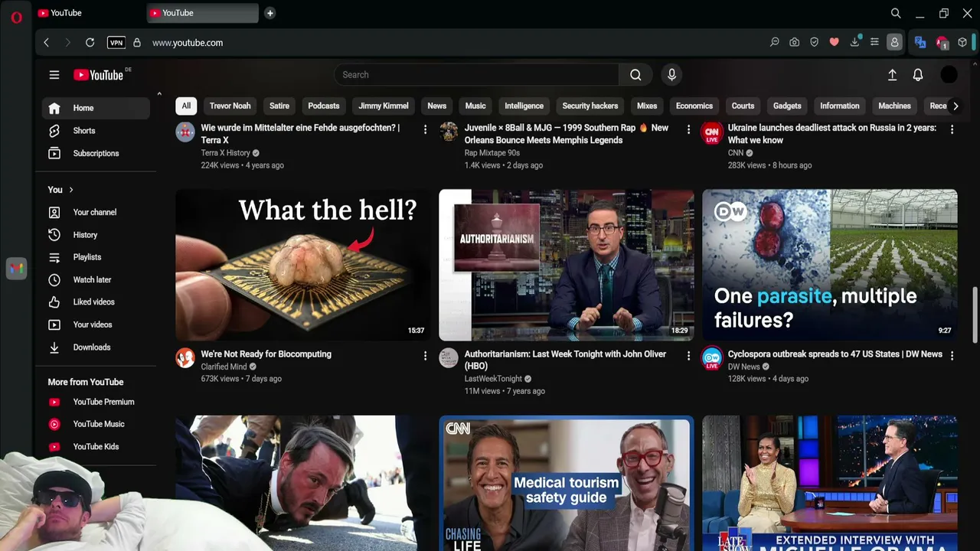
Task: Open YouTube Music link
Action: [96, 424]
